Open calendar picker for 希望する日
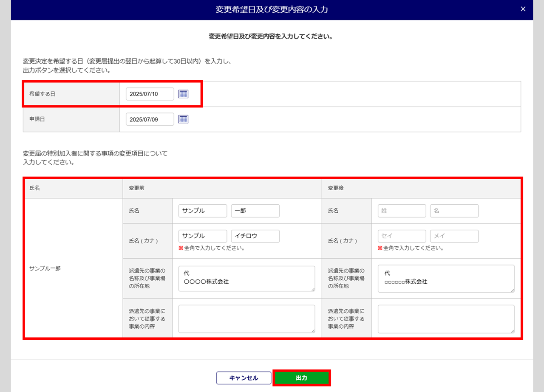The image size is (544, 392). (x=183, y=94)
